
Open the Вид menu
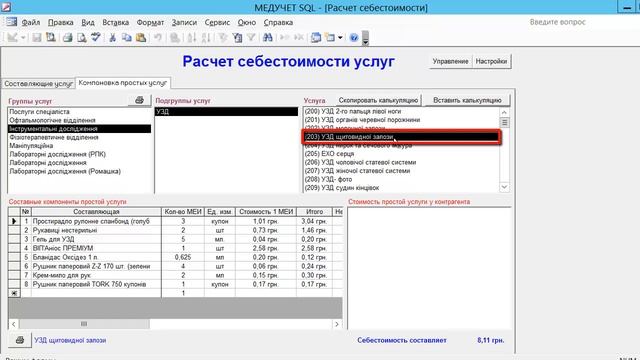click(x=88, y=22)
